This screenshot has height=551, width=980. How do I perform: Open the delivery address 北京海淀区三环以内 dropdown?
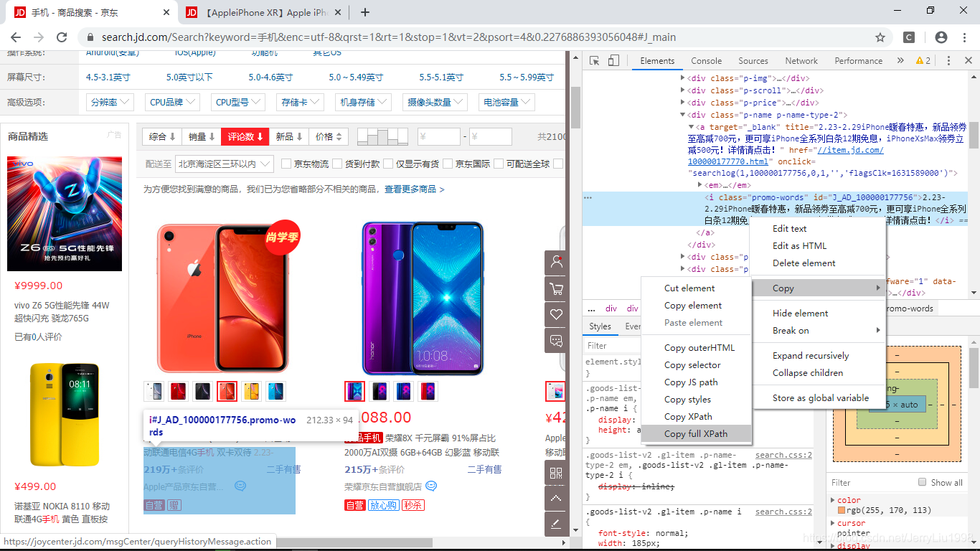(225, 164)
